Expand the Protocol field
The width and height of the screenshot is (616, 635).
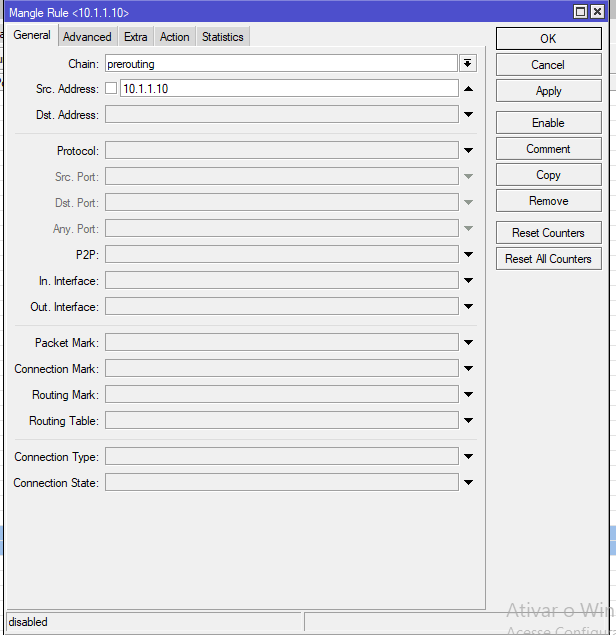(469, 151)
